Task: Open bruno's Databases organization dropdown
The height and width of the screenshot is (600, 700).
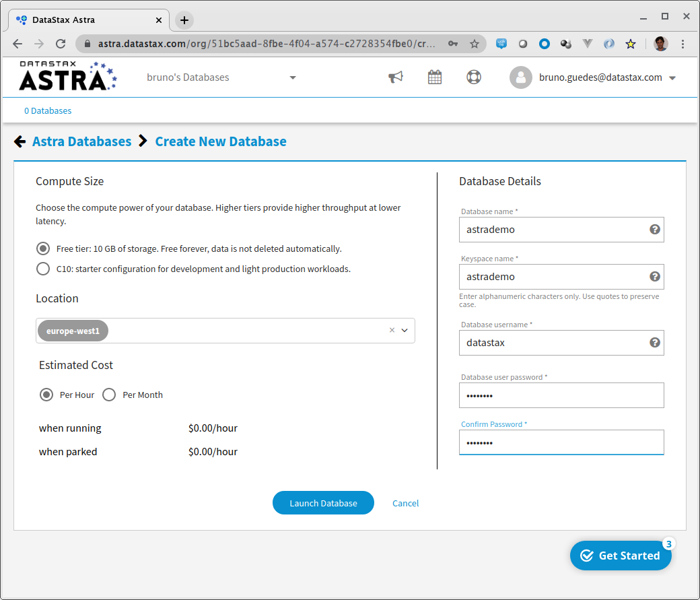Action: click(221, 77)
